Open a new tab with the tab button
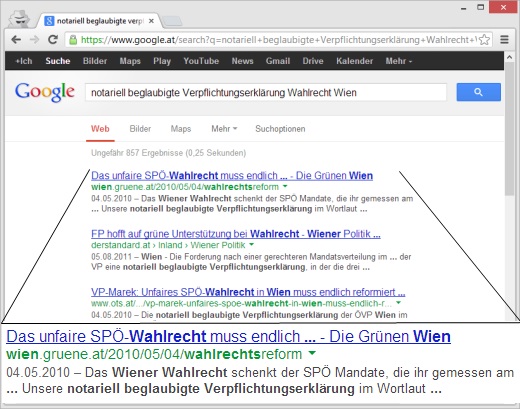Image resolution: width=520 pixels, height=409 pixels. pos(172,21)
